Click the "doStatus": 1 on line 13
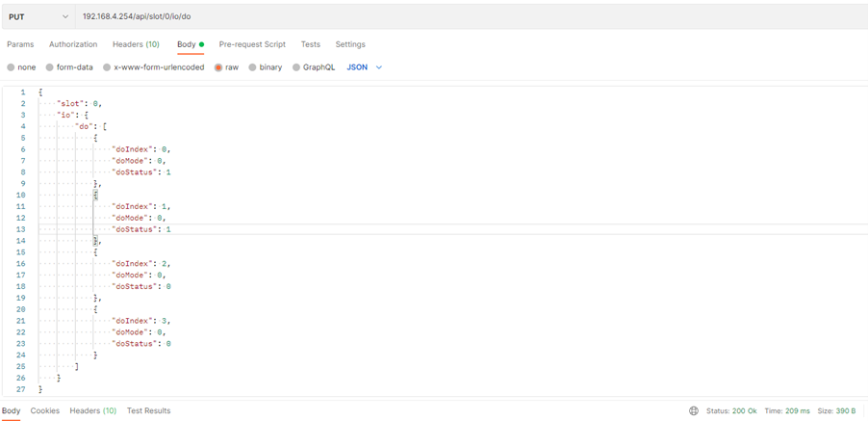Image resolution: width=868 pixels, height=421 pixels. [x=141, y=229]
